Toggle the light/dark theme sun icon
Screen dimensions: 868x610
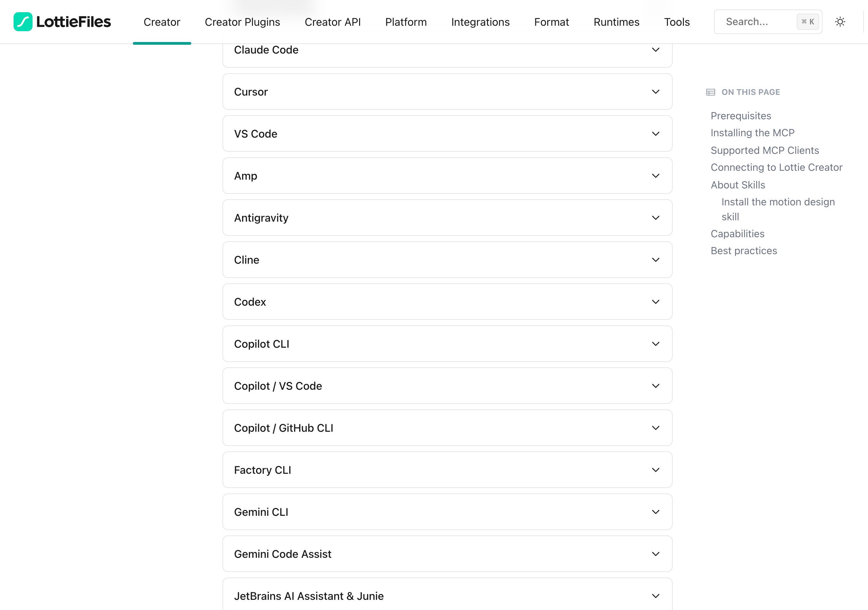point(840,22)
